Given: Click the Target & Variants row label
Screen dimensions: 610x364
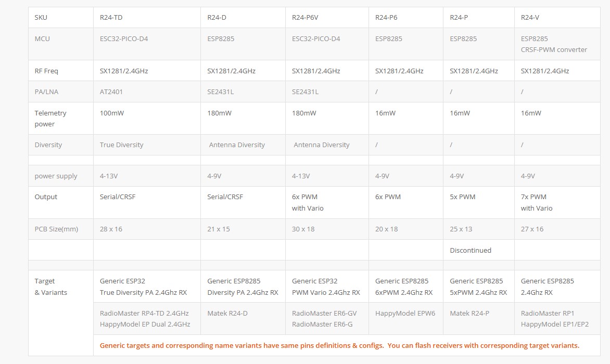Looking at the screenshot, I should coord(51,287).
